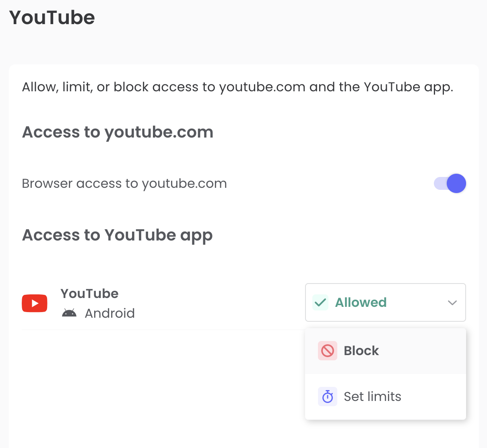Click the red YouTube app logo
Screen dimensions: 487x448
(x=35, y=303)
